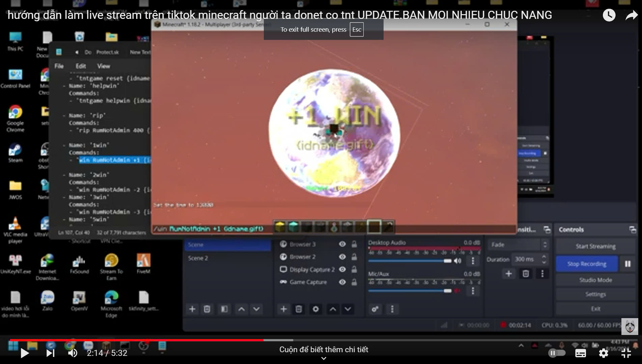
Task: Click the Stop Recording button
Action: click(587, 264)
